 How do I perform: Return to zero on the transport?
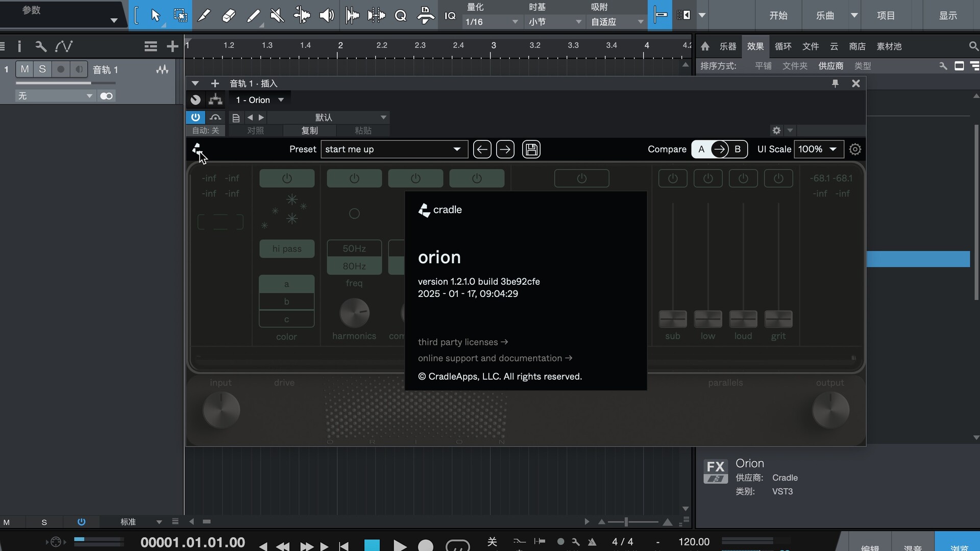pos(344,546)
